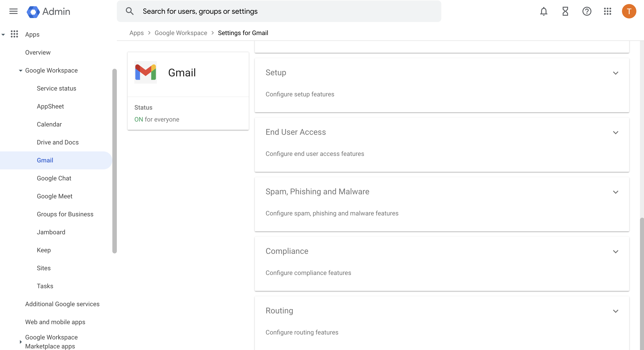Open Tasks in the sidebar
Viewport: 644px width, 350px height.
click(x=45, y=286)
